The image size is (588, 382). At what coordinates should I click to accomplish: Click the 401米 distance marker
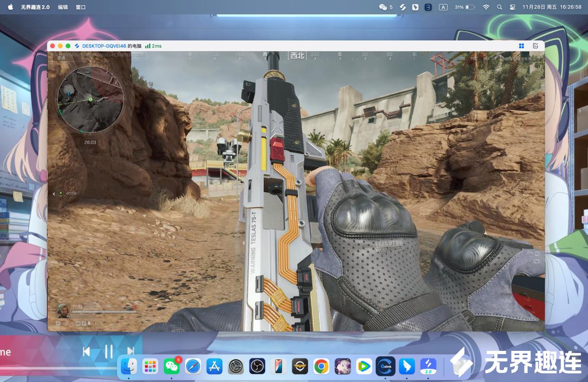71,193
